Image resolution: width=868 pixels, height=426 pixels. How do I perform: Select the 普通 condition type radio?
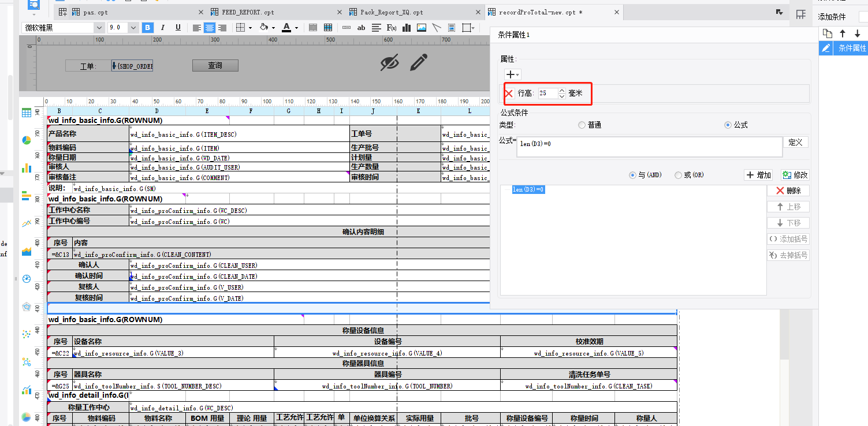(582, 125)
